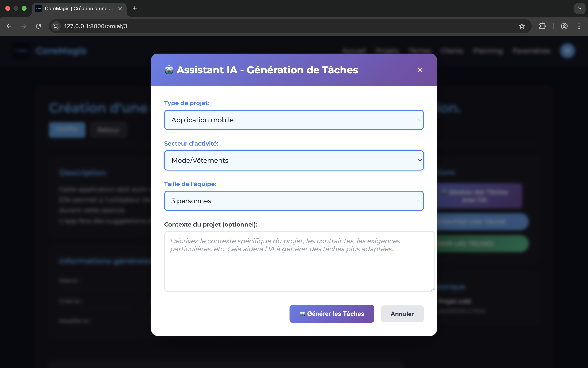Open the Secteur d'activité dropdown

pos(294,160)
